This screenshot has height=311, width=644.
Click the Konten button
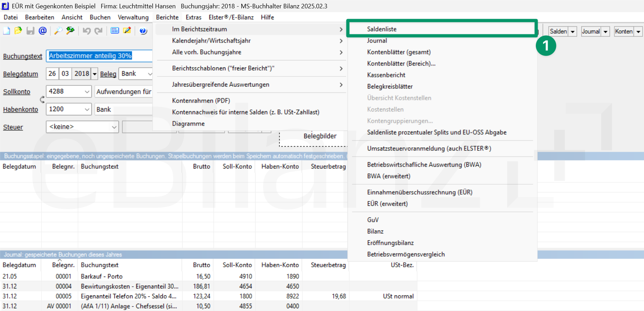(624, 32)
